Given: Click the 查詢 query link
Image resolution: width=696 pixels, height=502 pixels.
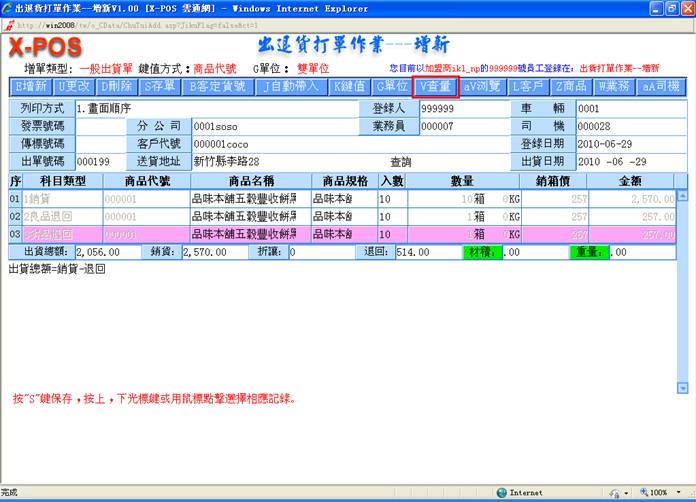Looking at the screenshot, I should [400, 161].
